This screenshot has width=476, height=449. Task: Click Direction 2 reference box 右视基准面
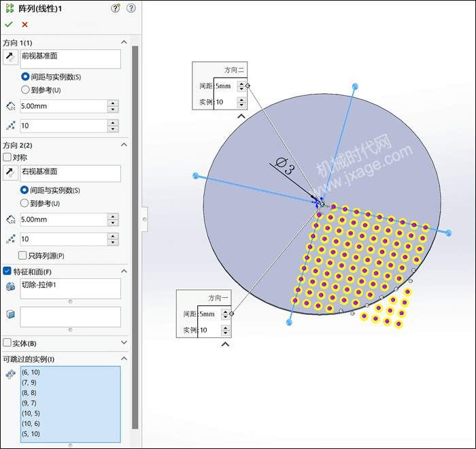click(x=71, y=173)
